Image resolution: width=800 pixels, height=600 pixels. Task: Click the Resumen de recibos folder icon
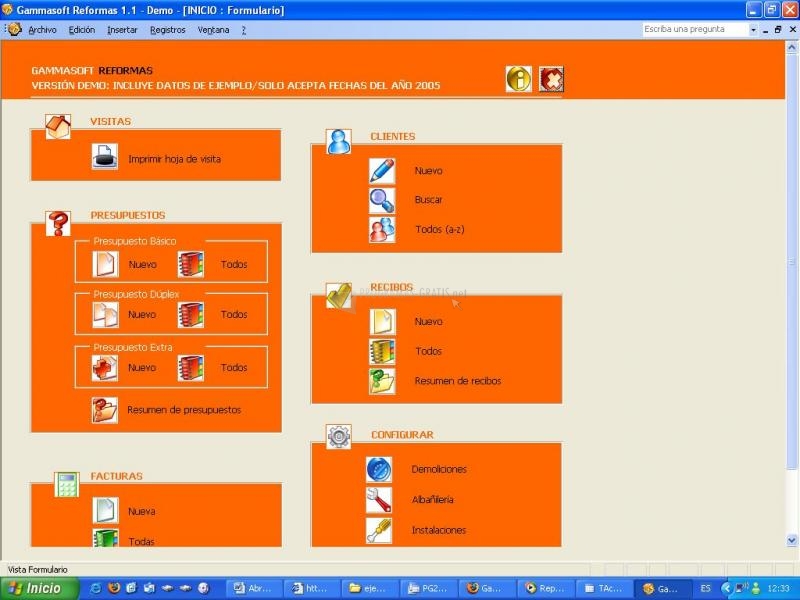(x=382, y=381)
